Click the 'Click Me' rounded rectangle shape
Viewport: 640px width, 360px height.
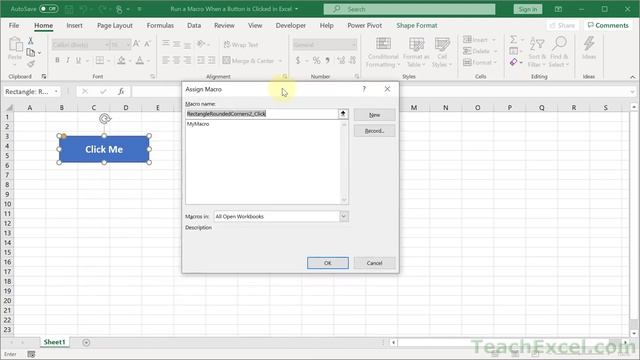pyautogui.click(x=104, y=149)
